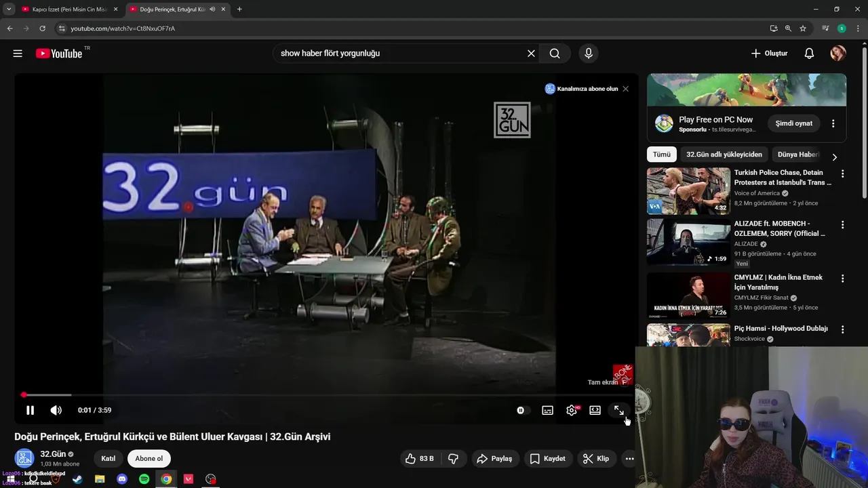Screen dimensions: 868x488
Task: Dislike the video with thumbs down
Action: (454, 459)
